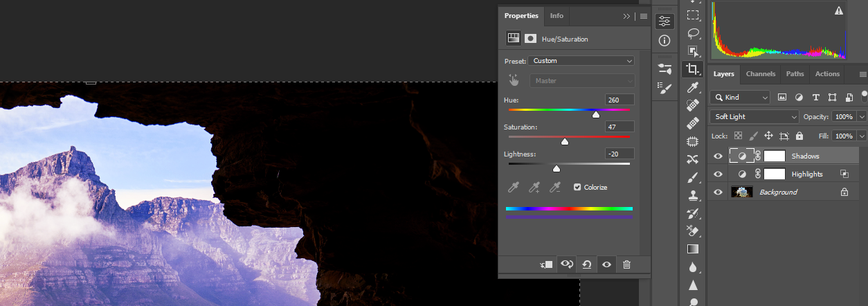Select the Properties tab

(521, 16)
